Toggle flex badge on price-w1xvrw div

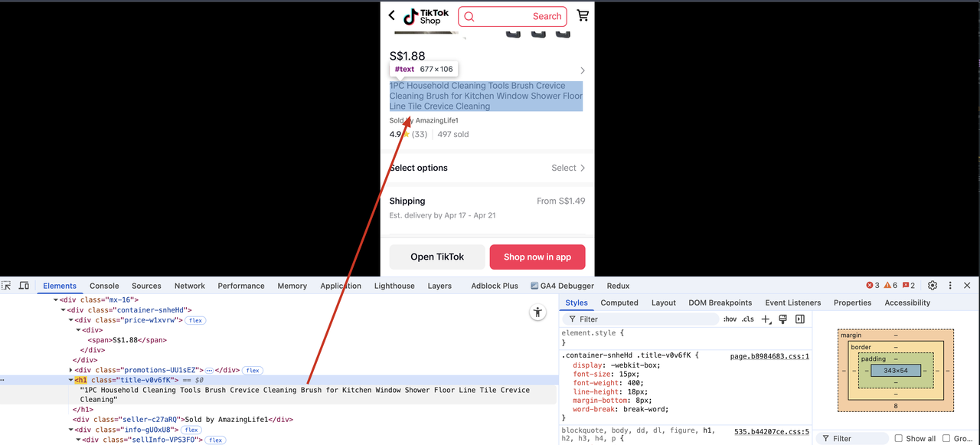click(x=195, y=320)
